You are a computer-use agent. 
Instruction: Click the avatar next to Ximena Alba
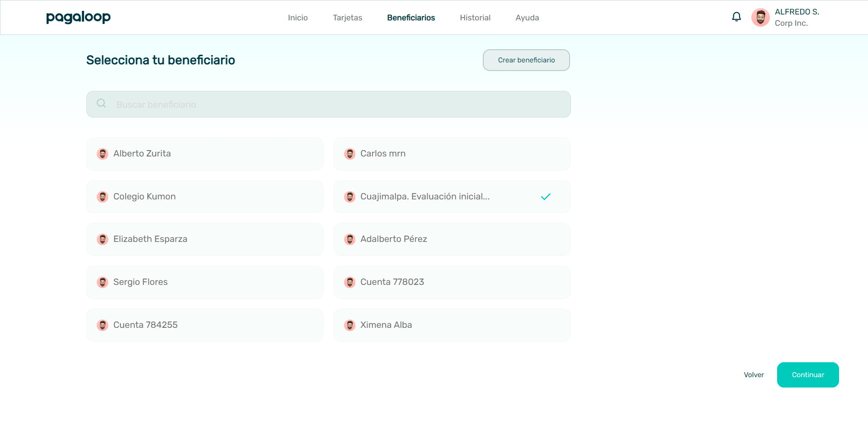349,325
